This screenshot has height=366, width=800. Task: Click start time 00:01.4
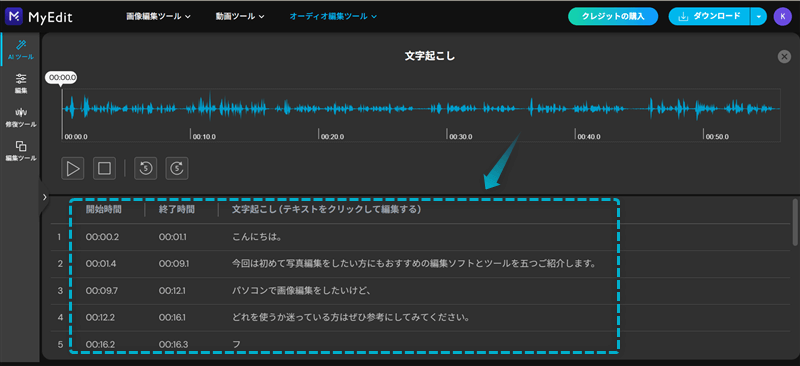100,264
